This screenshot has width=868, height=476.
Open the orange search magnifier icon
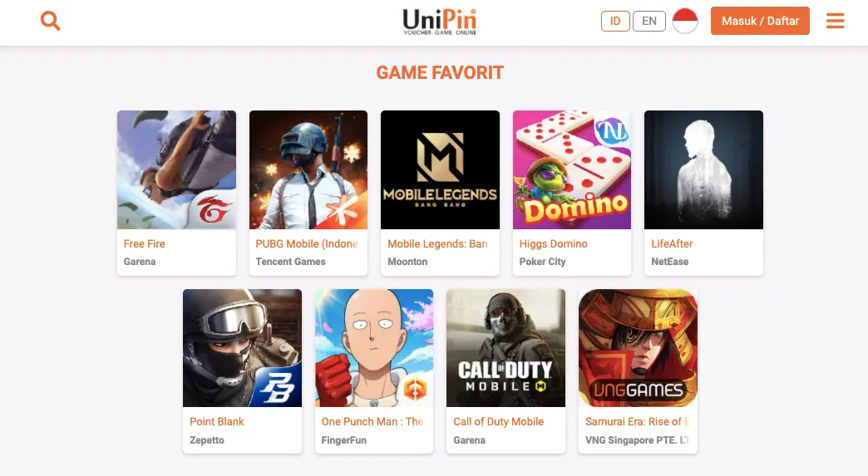(51, 21)
